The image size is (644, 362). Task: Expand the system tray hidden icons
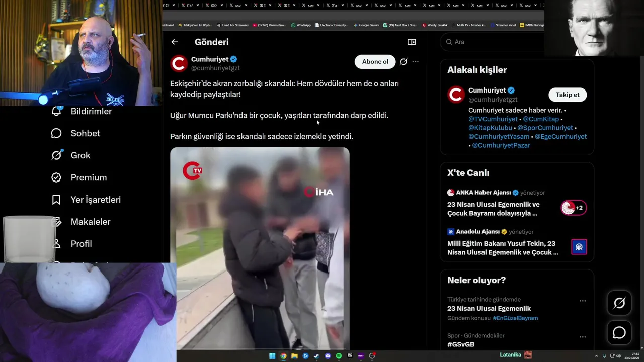(596, 356)
